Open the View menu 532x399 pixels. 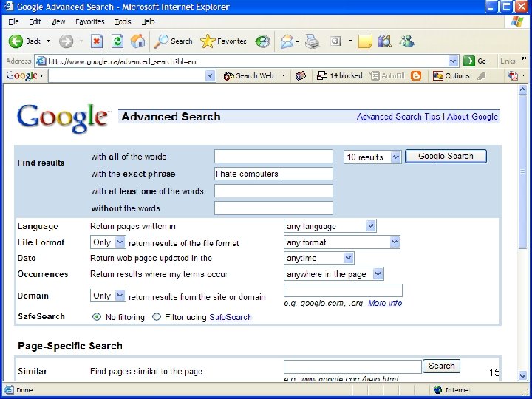point(58,21)
